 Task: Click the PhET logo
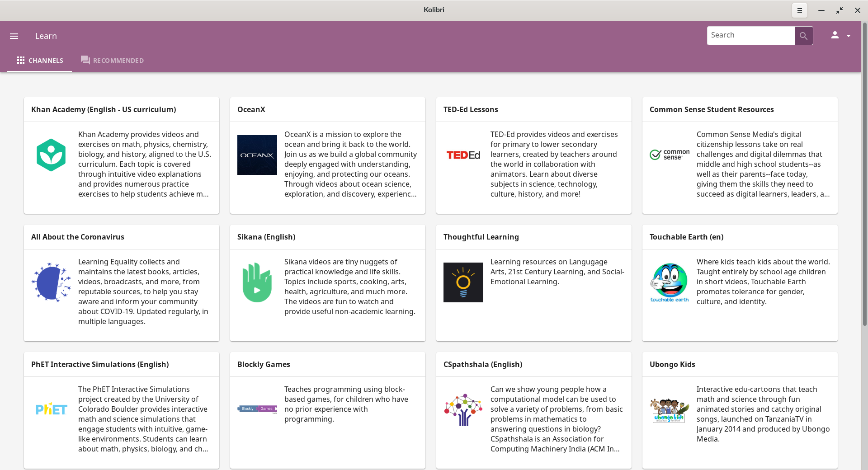click(51, 409)
